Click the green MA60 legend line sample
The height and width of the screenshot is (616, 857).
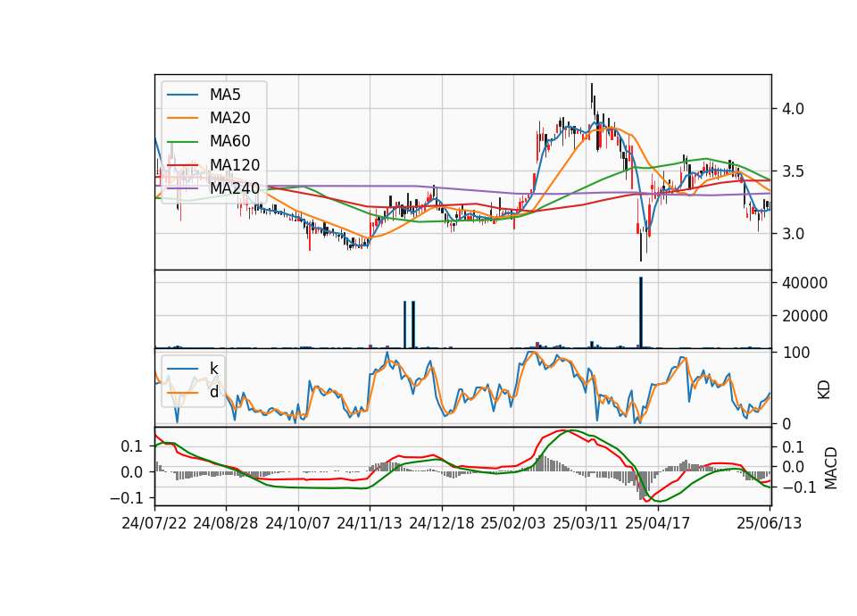pyautogui.click(x=182, y=142)
